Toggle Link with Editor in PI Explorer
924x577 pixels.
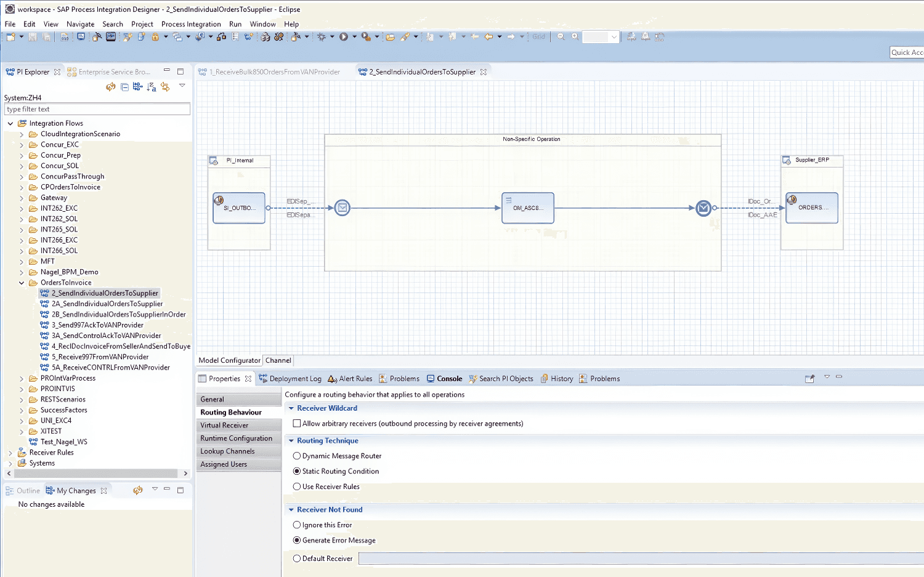pos(165,87)
